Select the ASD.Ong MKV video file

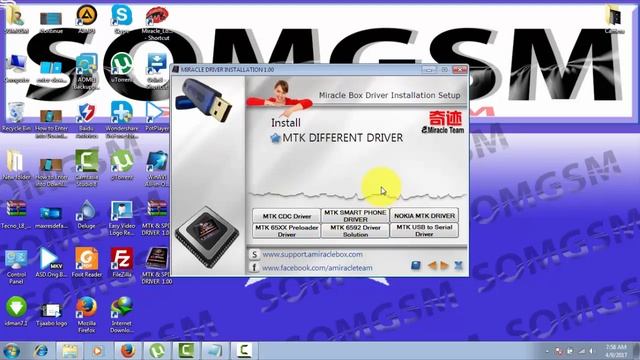coord(51,263)
